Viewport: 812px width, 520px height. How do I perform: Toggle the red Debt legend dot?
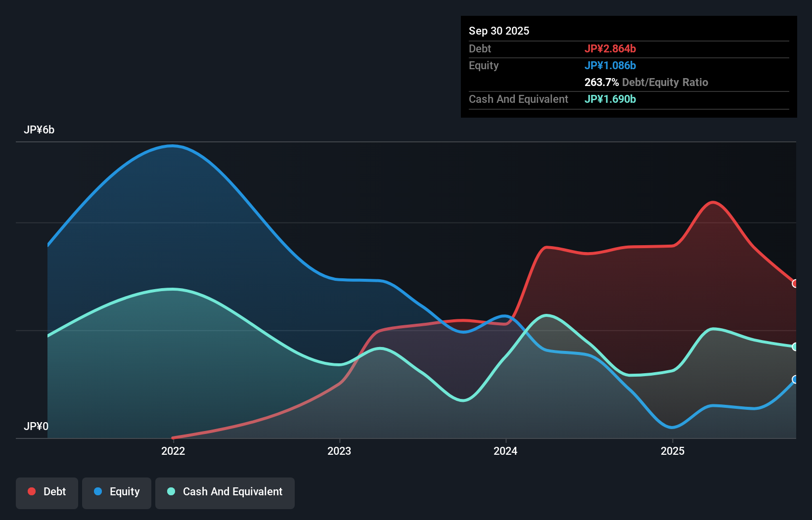tap(32, 491)
